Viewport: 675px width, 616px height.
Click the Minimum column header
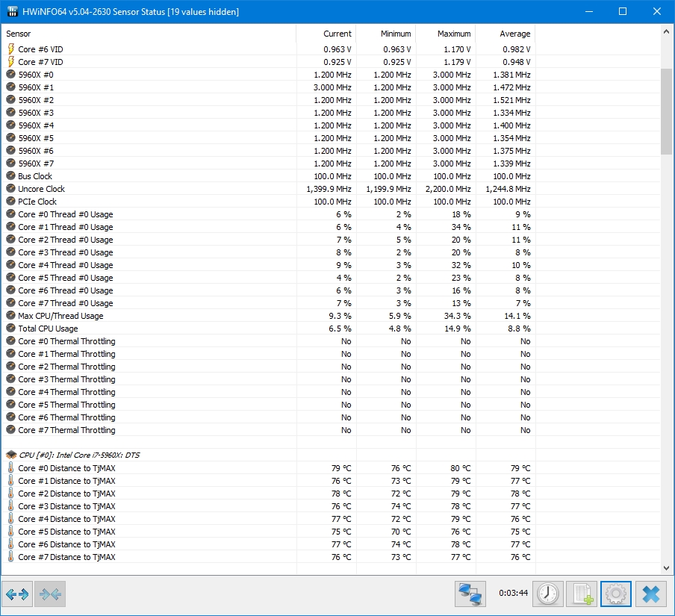386,34
